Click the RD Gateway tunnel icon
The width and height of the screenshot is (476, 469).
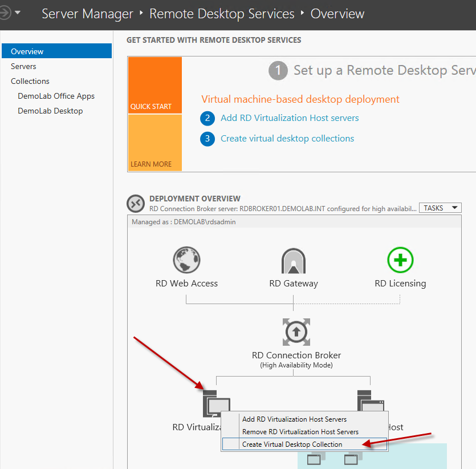(294, 261)
